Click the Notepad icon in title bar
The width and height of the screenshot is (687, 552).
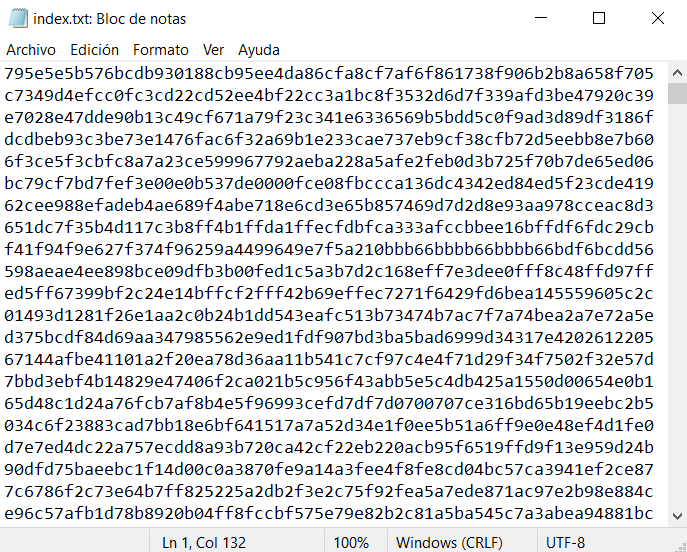pos(18,19)
